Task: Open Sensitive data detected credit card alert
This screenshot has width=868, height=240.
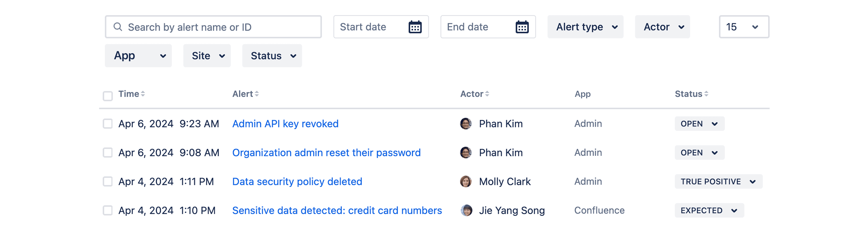Action: tap(337, 210)
